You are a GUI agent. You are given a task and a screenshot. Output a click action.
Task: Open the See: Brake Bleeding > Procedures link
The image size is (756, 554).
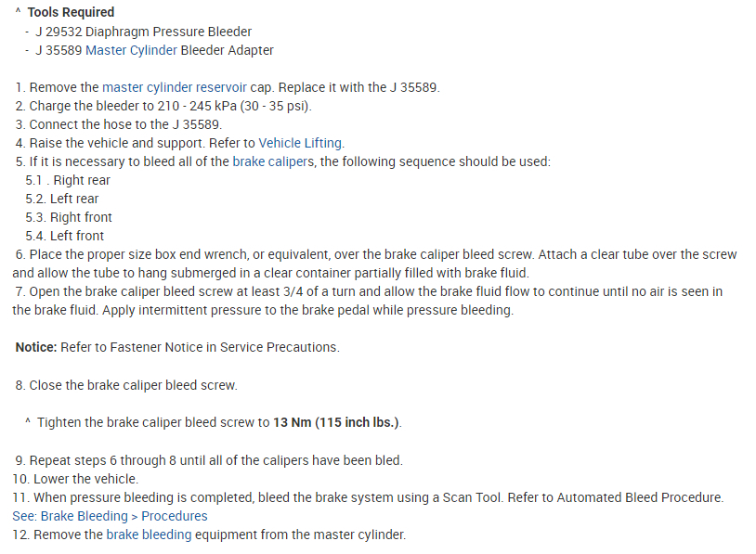[x=111, y=516]
